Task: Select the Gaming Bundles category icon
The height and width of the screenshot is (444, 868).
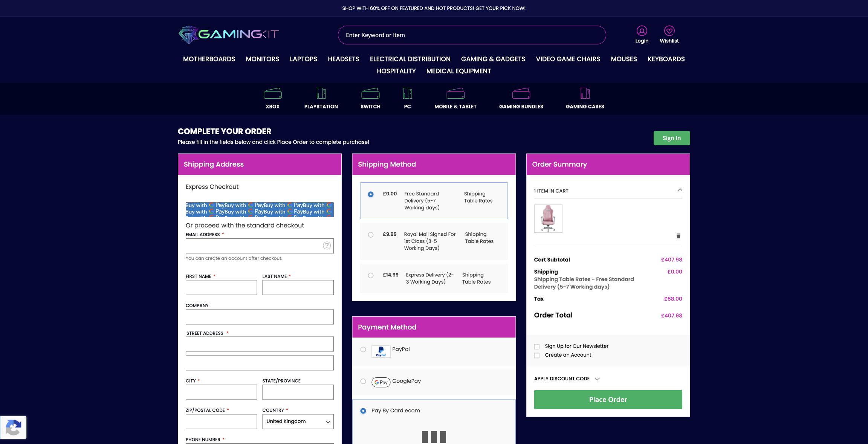Action: 521,93
